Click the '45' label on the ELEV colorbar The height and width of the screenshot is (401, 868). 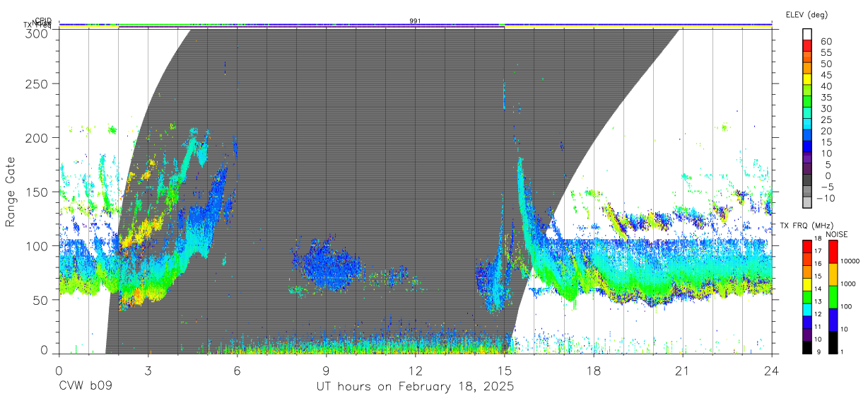[x=826, y=75]
